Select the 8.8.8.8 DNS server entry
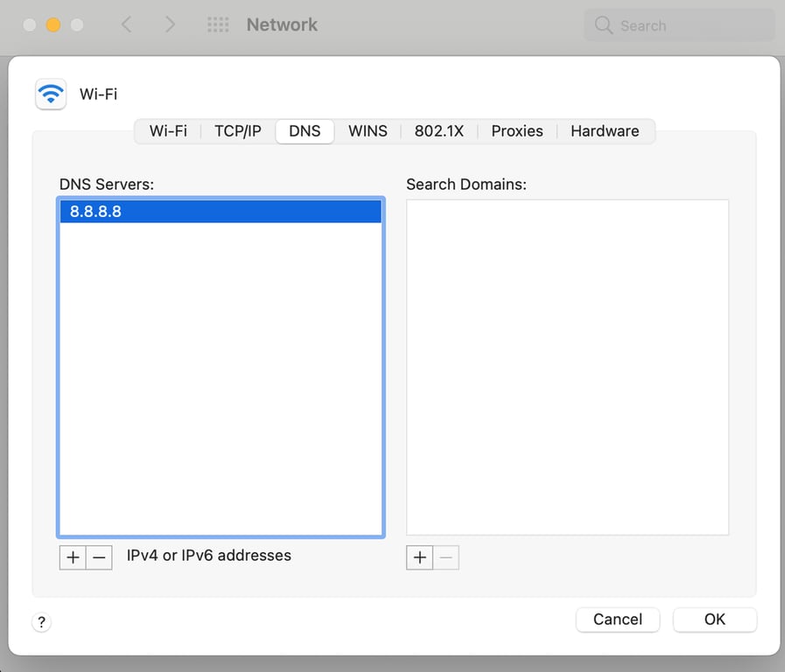This screenshot has width=785, height=672. click(219, 211)
